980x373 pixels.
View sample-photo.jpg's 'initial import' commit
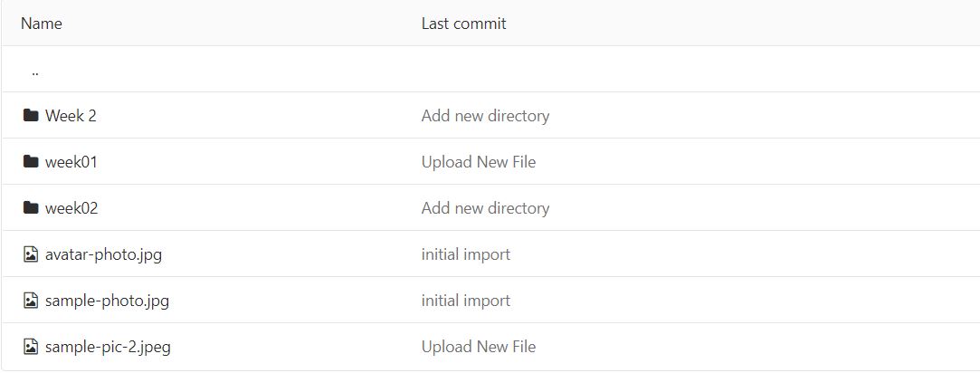click(466, 301)
